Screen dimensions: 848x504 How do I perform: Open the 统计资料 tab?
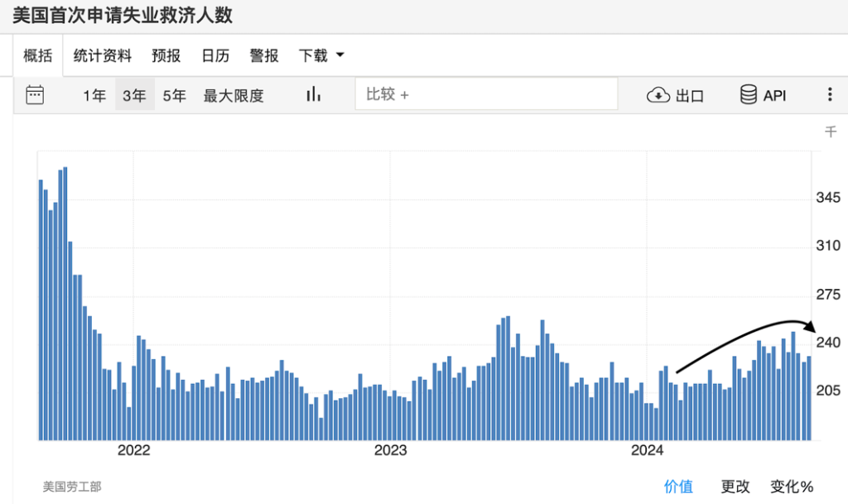click(102, 55)
